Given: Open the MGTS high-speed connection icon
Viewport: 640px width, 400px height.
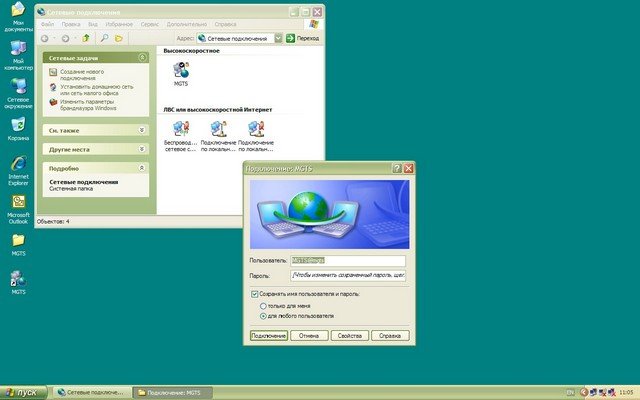Looking at the screenshot, I should (181, 73).
